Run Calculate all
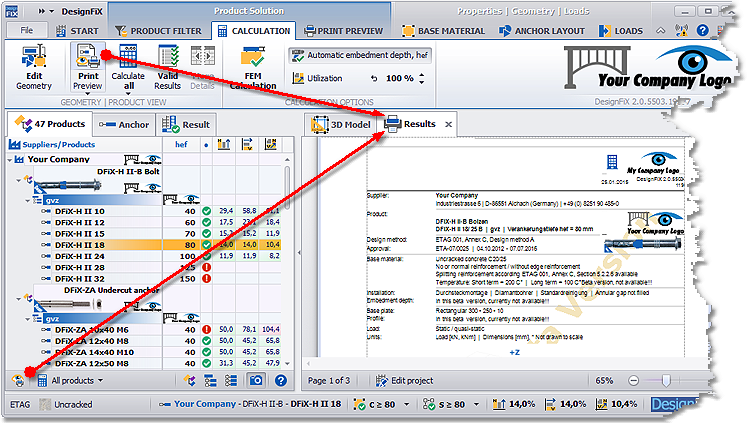The width and height of the screenshot is (747, 425). point(128,67)
